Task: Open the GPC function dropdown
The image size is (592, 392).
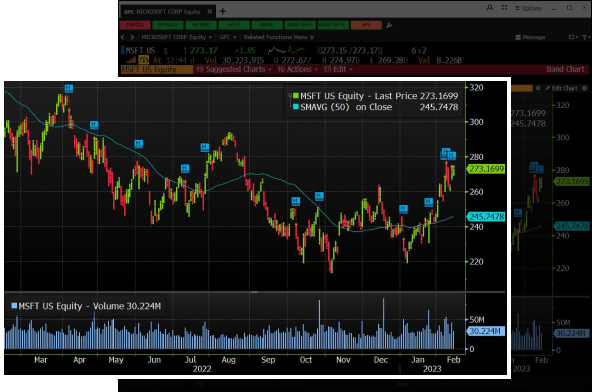Action: [x=228, y=37]
